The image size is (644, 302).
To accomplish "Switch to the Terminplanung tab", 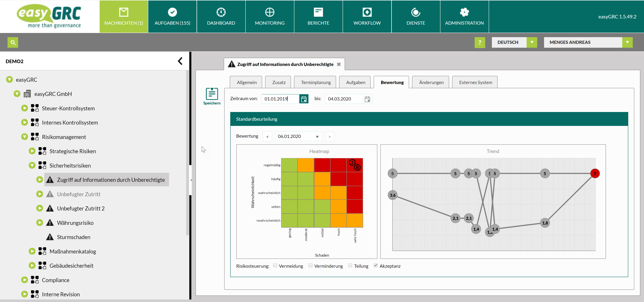I will [315, 82].
